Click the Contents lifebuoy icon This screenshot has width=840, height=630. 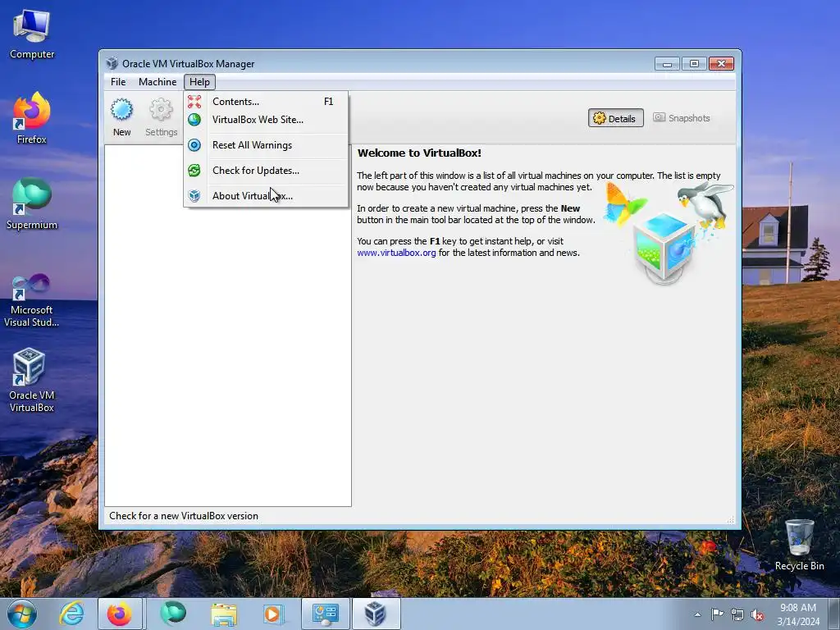pyautogui.click(x=194, y=101)
